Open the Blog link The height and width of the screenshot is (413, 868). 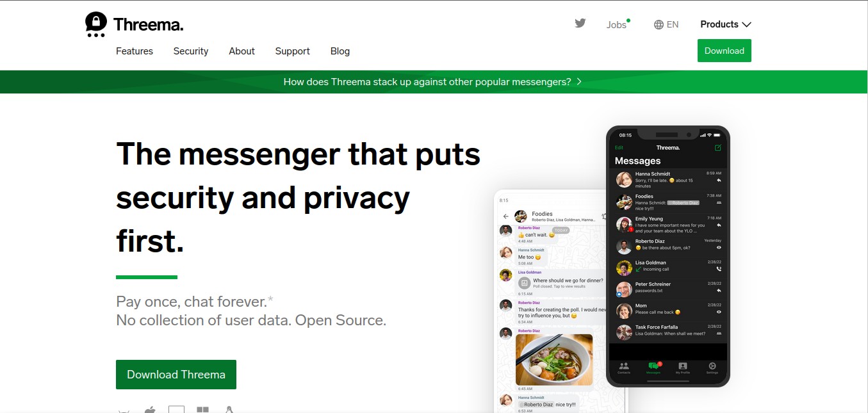click(340, 51)
